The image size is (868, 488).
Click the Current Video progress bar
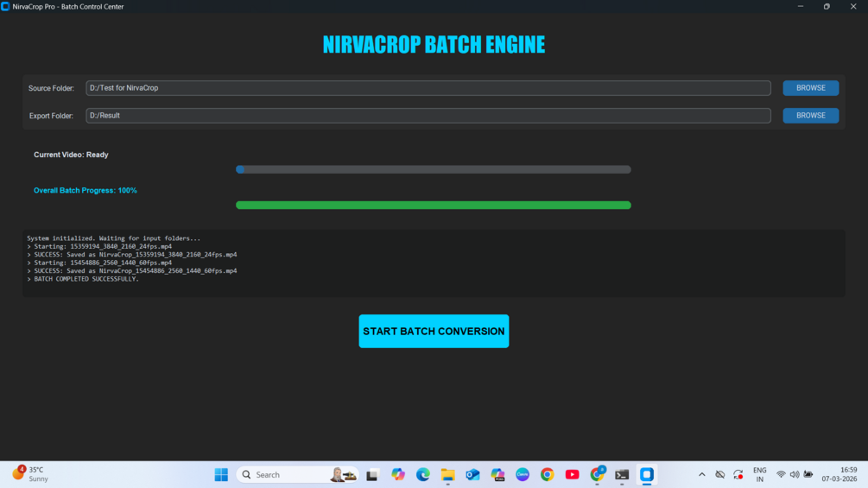[434, 169]
